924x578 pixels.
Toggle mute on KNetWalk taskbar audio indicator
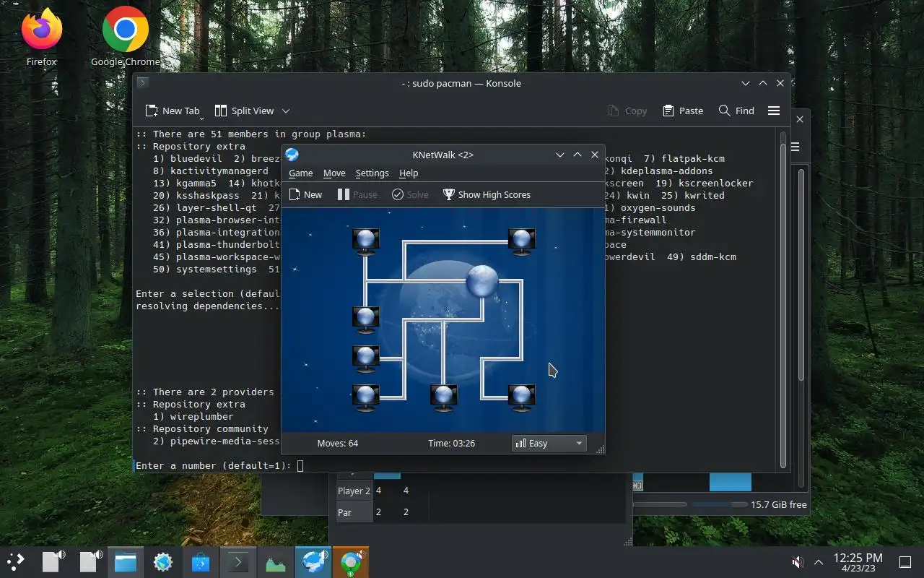[x=326, y=554]
